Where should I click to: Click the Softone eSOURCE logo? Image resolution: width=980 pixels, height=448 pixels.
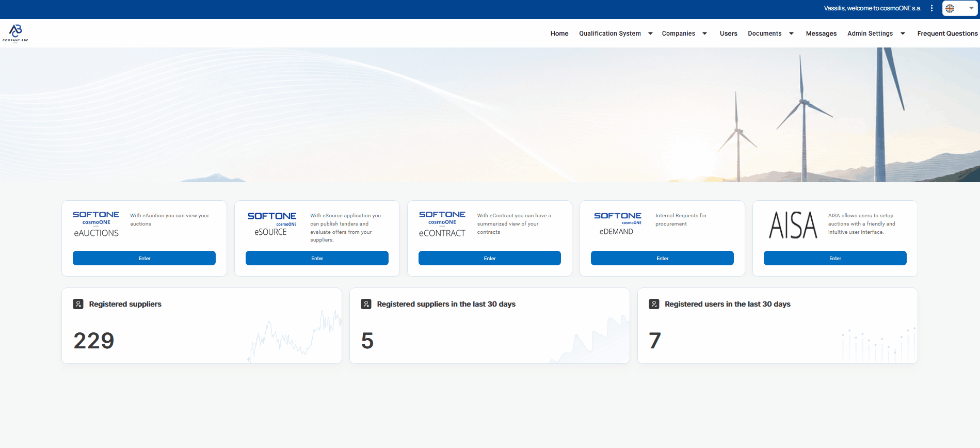271,224
